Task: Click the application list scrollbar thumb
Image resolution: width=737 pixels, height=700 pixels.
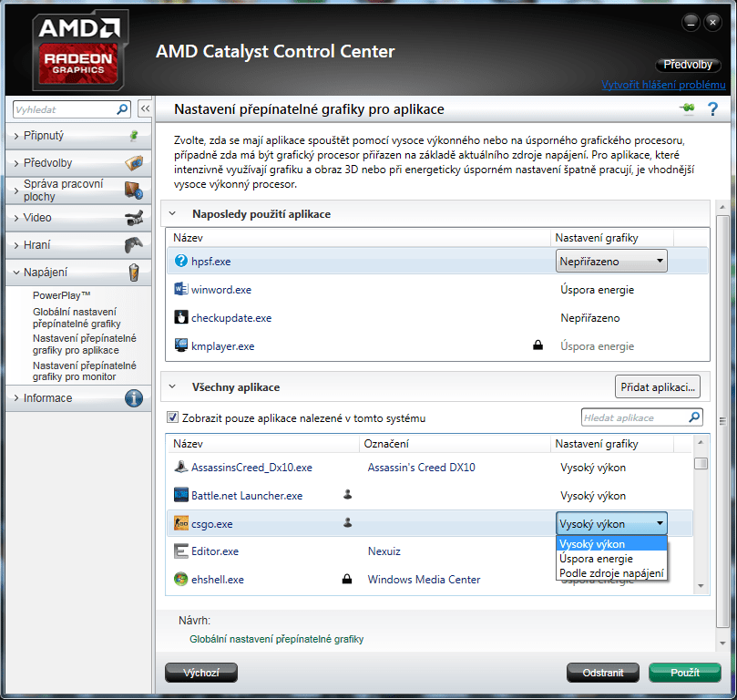Action: [x=701, y=464]
